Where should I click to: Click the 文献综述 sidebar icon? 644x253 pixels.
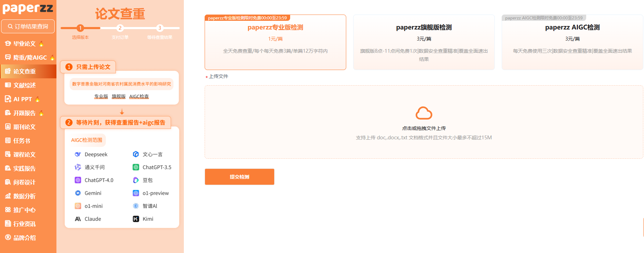click(x=8, y=85)
